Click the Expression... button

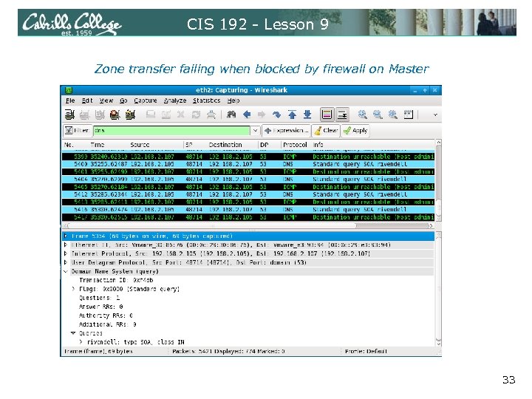pos(287,130)
